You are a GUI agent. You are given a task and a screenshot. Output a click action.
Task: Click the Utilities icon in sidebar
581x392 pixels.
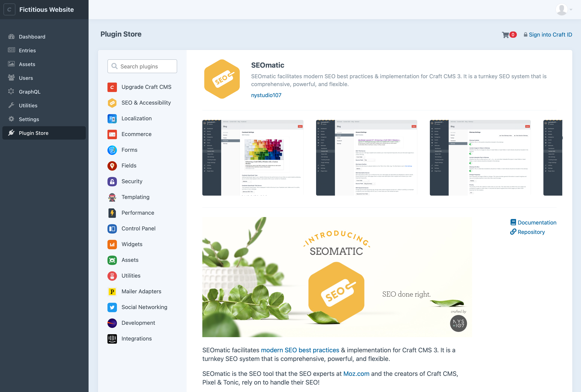[11, 105]
